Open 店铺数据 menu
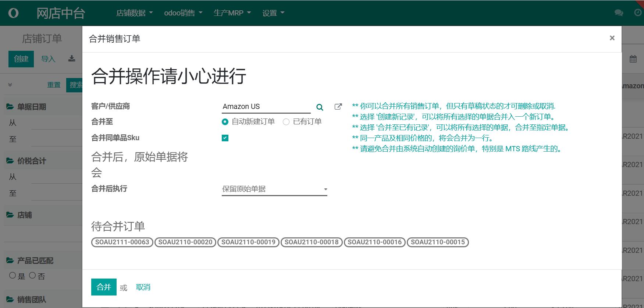 pos(134,13)
